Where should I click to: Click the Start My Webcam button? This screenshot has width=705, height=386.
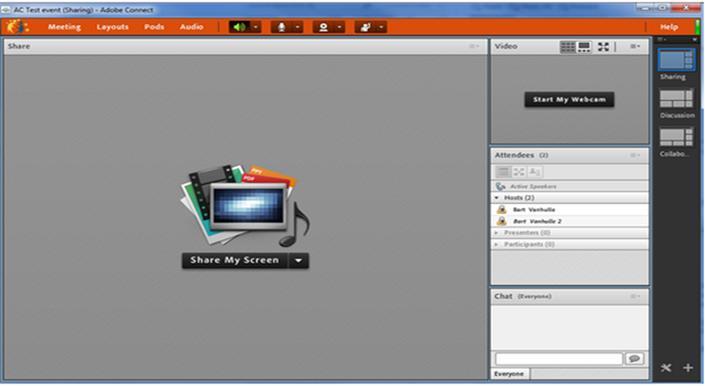[x=569, y=99]
